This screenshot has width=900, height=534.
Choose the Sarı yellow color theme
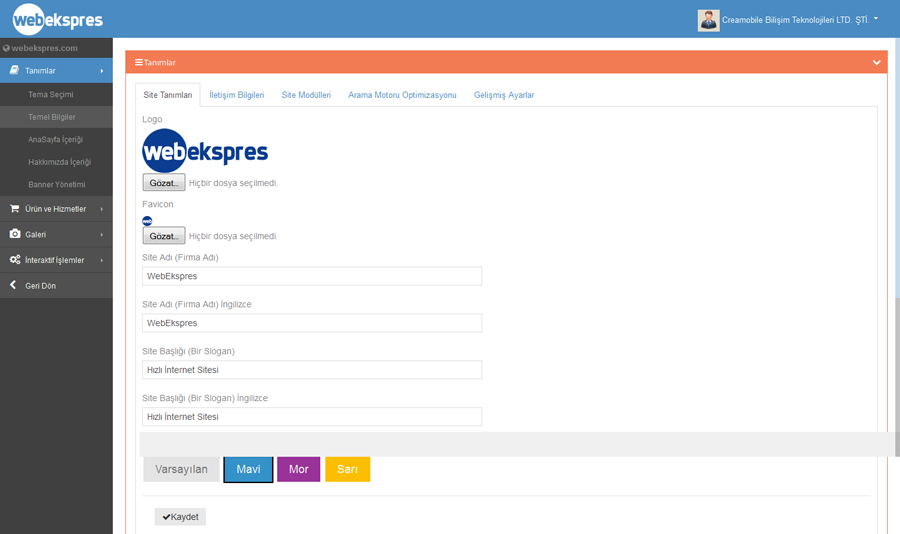coord(347,469)
